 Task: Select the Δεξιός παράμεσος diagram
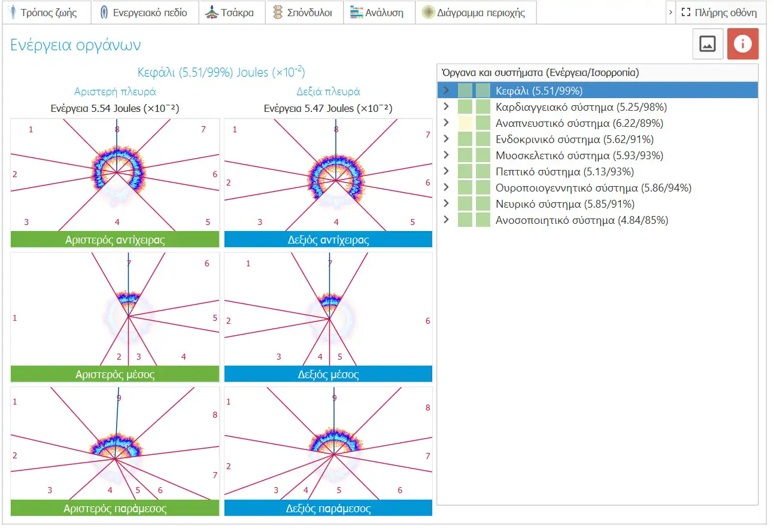[x=328, y=451]
